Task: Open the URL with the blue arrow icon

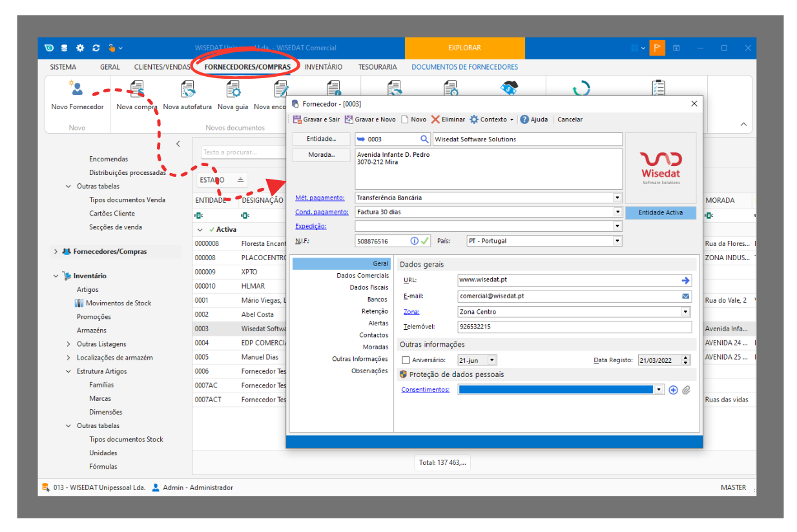Action: [x=685, y=281]
